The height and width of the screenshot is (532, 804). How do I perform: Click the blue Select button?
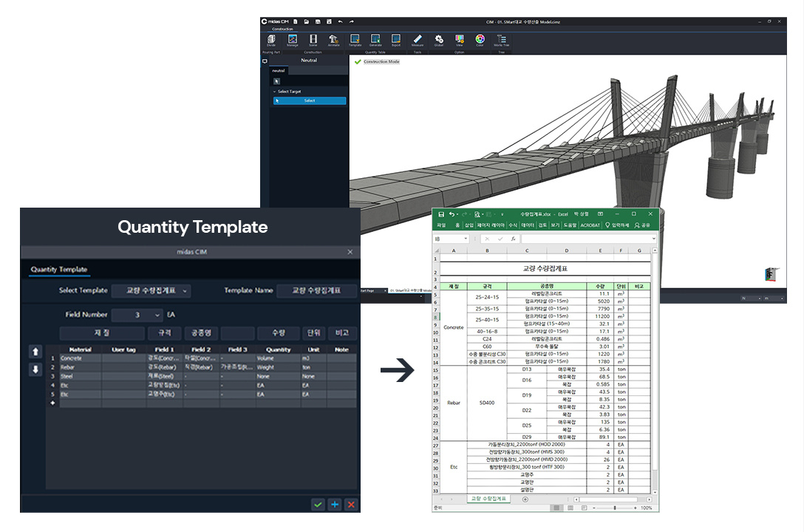point(310,101)
